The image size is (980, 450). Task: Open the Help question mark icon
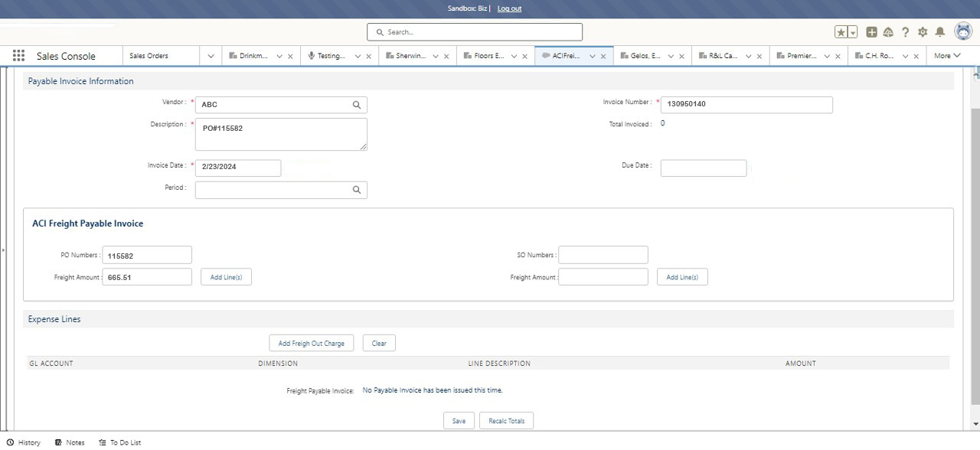coord(905,32)
